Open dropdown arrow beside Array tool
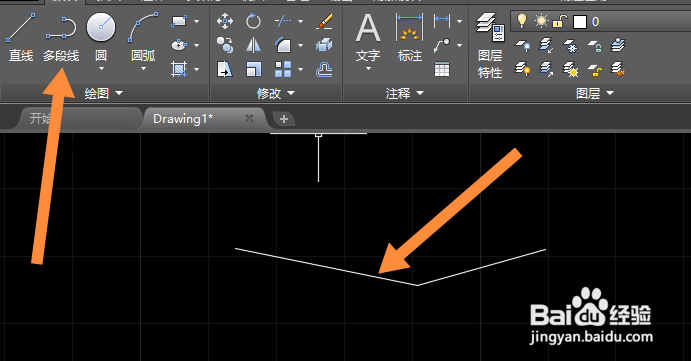Image resolution: width=691 pixels, height=361 pixels. (x=301, y=69)
